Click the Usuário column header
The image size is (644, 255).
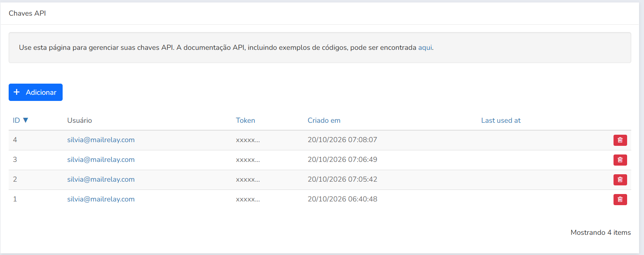(x=80, y=120)
